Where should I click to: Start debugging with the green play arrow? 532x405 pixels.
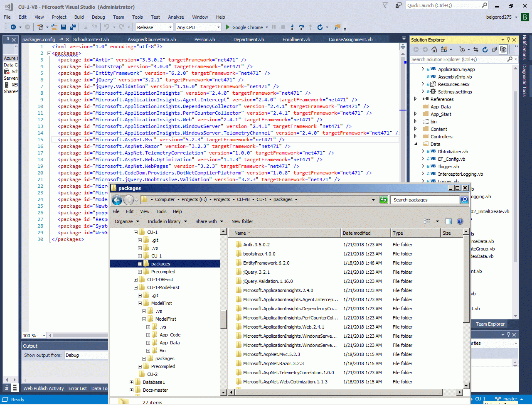point(227,27)
